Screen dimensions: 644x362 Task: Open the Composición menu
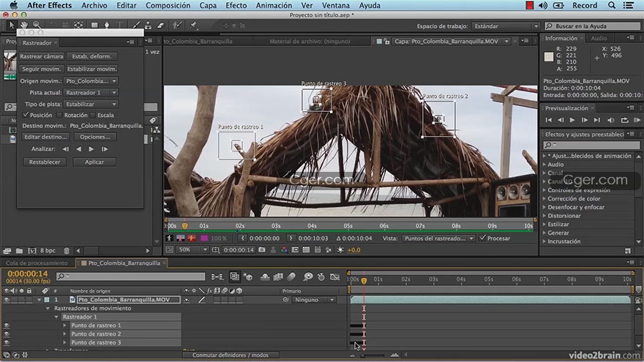(168, 5)
